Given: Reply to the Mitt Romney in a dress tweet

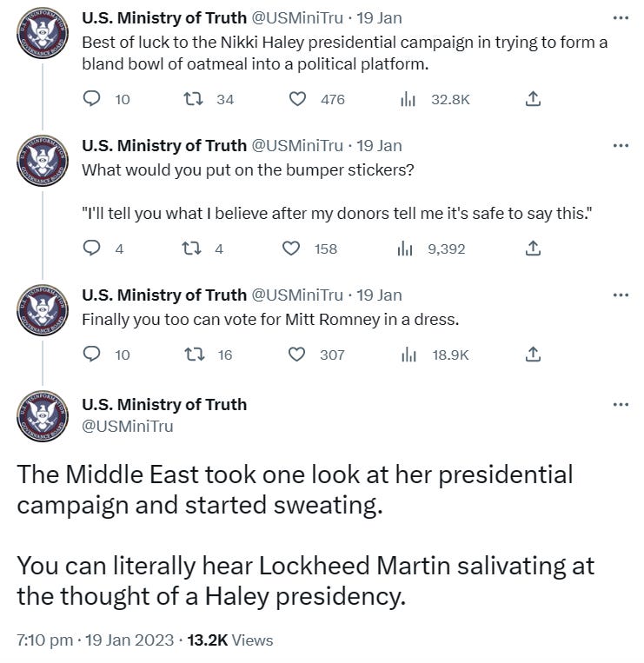Looking at the screenshot, I should click(92, 354).
